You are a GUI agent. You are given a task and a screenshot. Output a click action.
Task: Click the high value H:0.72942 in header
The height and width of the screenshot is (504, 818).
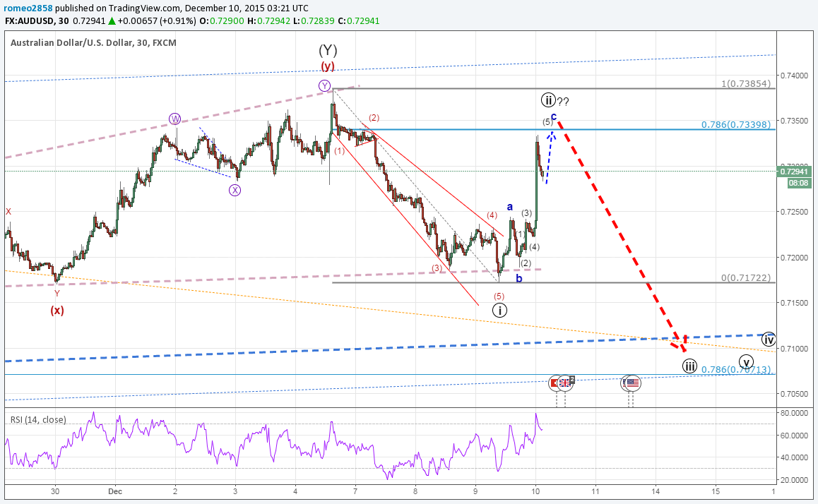click(x=269, y=21)
